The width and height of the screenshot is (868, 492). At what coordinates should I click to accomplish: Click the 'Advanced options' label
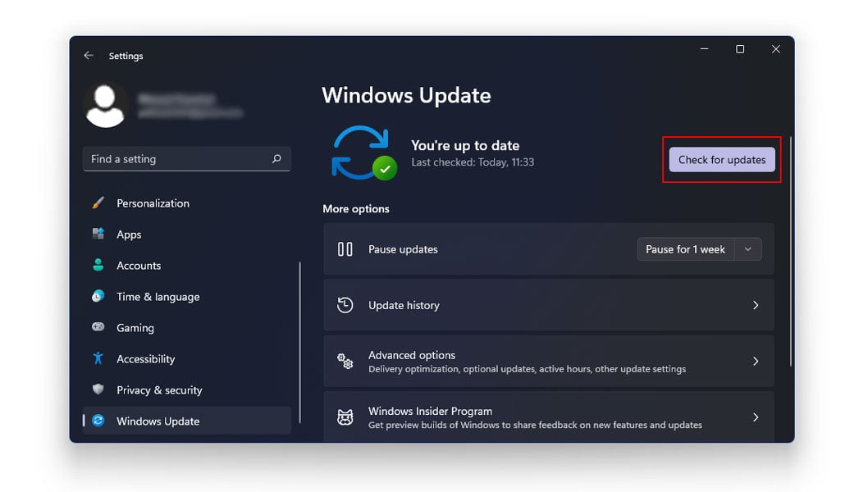(x=412, y=355)
